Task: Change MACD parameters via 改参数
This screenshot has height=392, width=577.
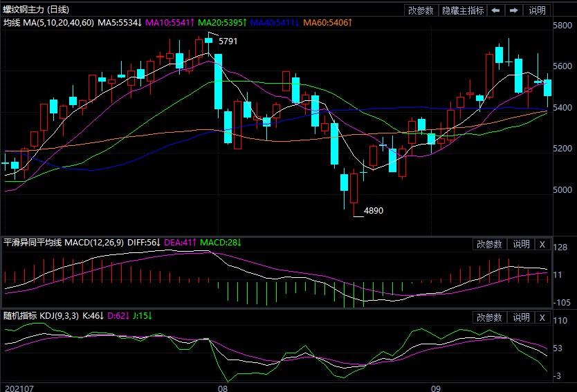Action: coord(489,244)
